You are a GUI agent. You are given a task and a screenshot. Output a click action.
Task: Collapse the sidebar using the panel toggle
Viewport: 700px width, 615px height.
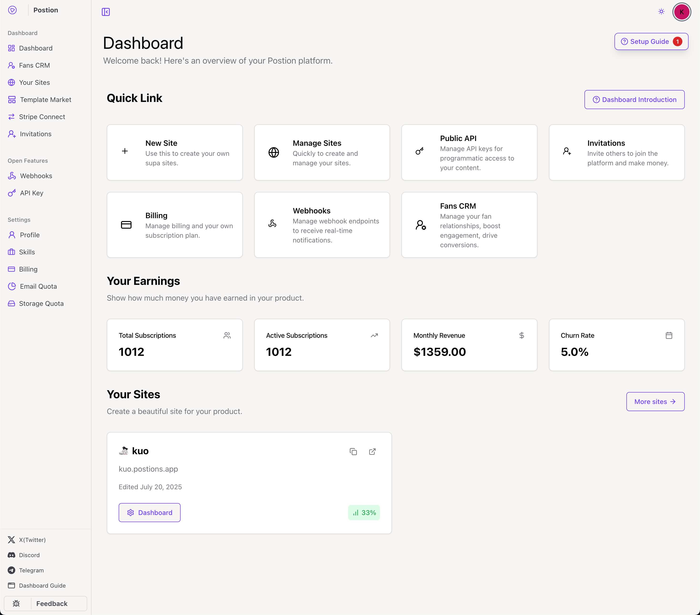tap(106, 12)
